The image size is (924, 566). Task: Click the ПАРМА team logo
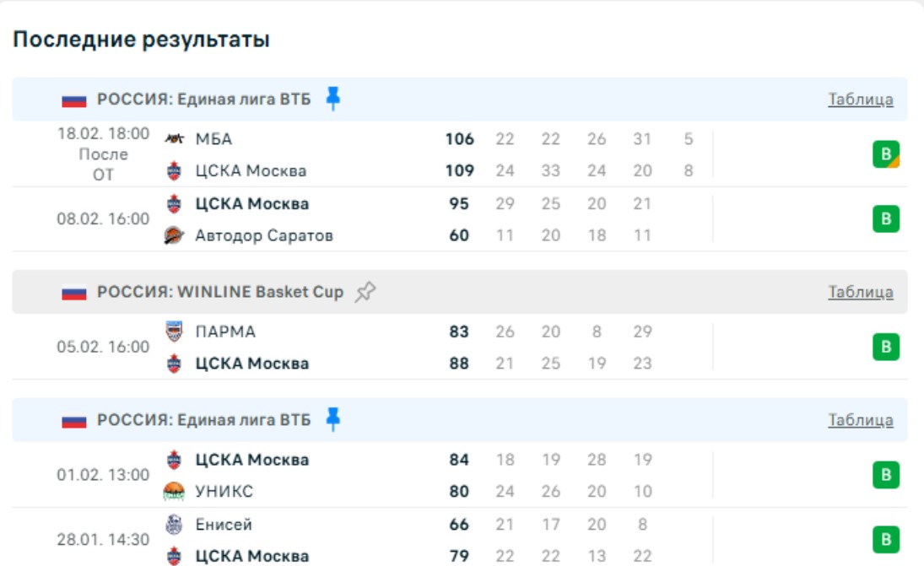coord(174,332)
